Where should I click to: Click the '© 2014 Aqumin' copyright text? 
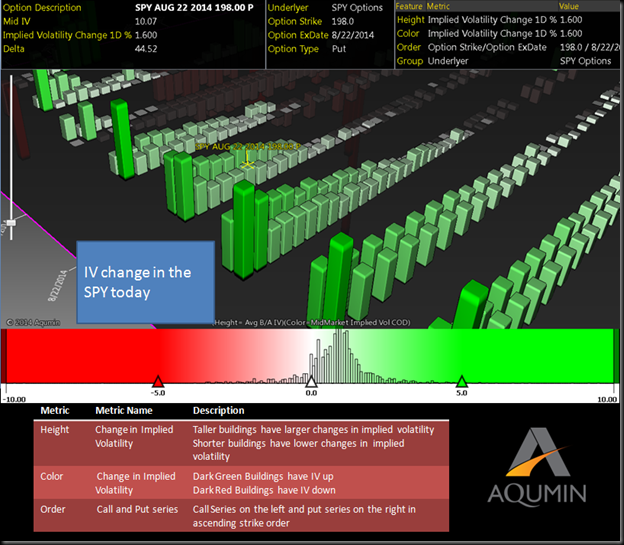click(x=33, y=322)
